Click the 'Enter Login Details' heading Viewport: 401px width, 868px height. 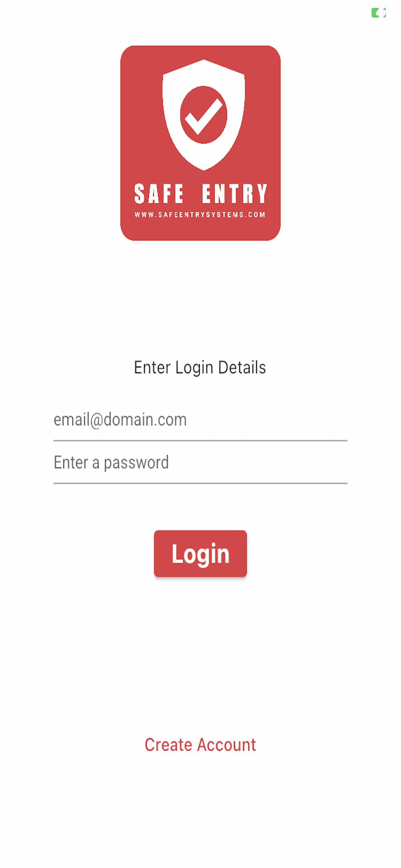coord(200,367)
